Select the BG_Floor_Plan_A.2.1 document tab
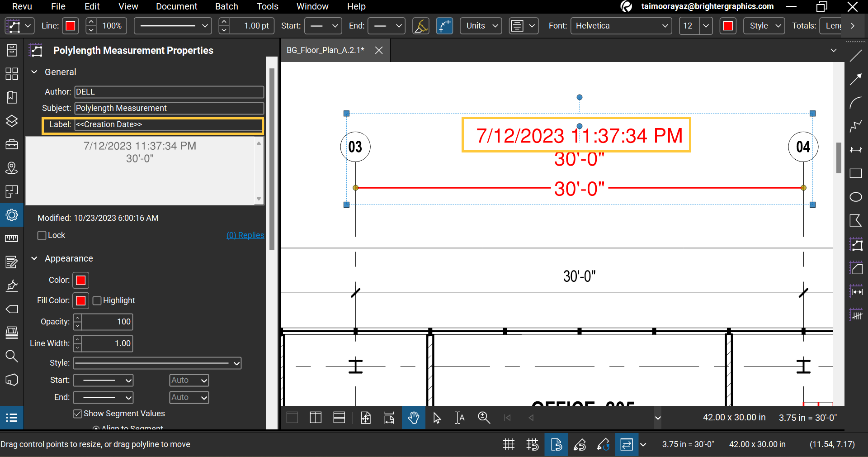This screenshot has width=868, height=457. (x=325, y=50)
